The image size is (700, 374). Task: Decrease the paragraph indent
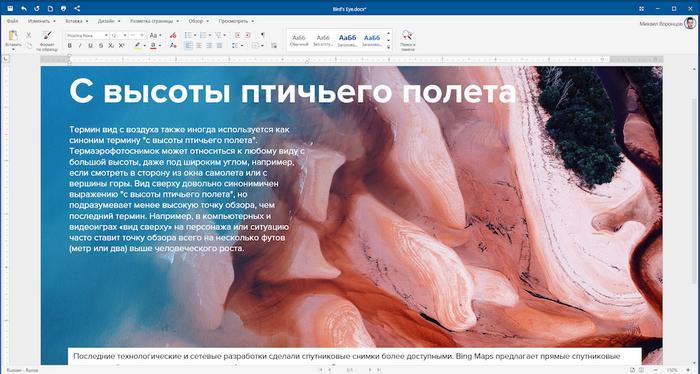point(237,35)
